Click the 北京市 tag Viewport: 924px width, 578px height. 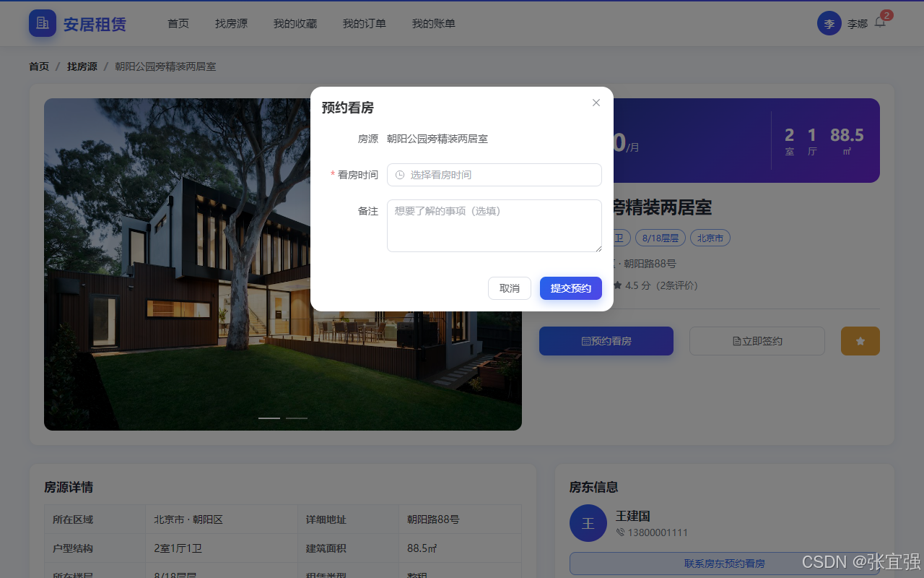click(710, 238)
